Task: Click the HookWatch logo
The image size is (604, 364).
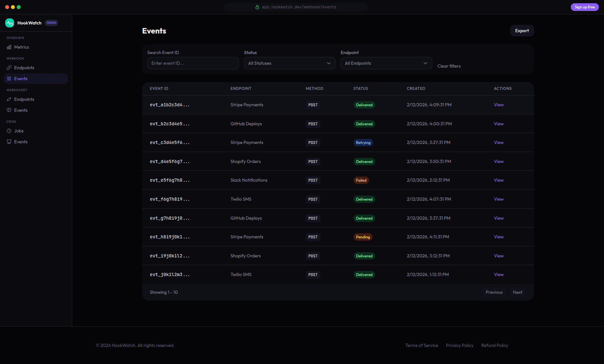Action: [x=10, y=23]
